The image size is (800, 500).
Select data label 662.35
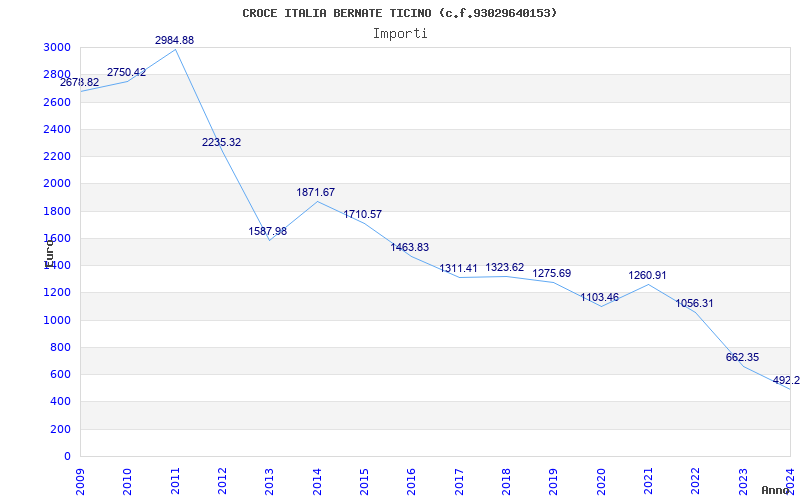[742, 357]
